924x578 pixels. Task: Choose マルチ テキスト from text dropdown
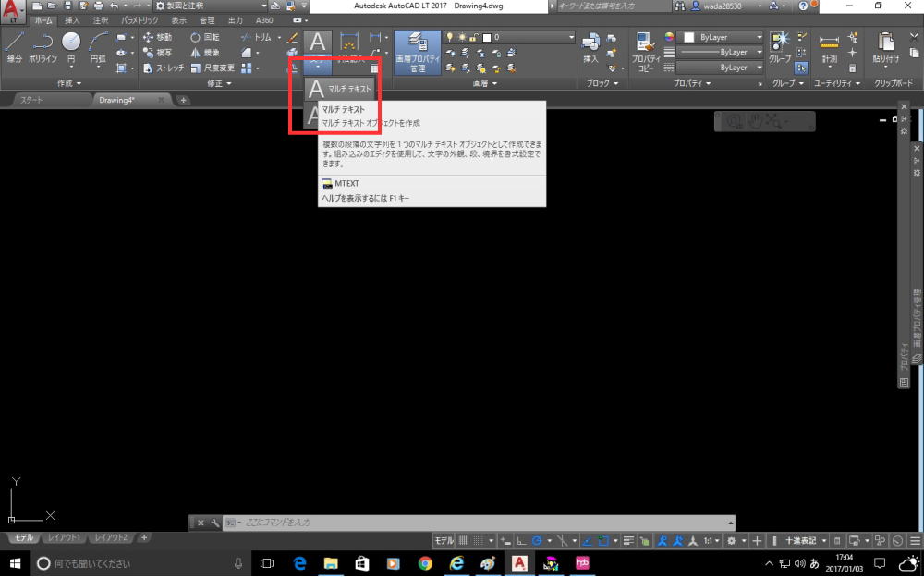pyautogui.click(x=340, y=89)
